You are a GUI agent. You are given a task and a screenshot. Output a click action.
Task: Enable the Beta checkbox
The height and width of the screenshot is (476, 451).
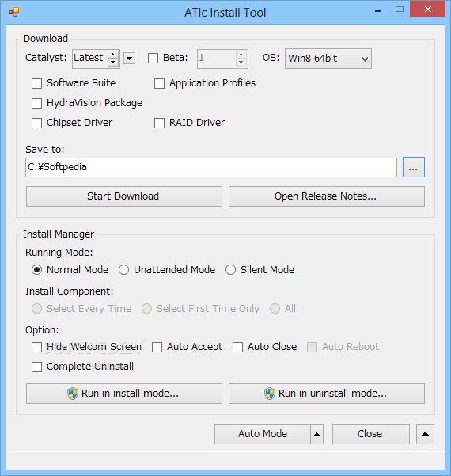pos(153,59)
